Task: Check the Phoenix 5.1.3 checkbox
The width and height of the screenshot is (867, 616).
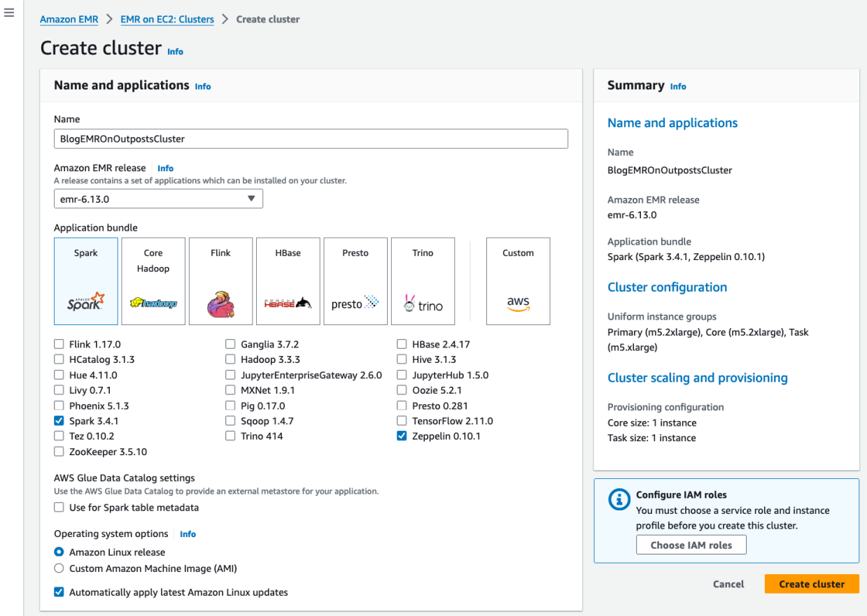Action: point(59,406)
